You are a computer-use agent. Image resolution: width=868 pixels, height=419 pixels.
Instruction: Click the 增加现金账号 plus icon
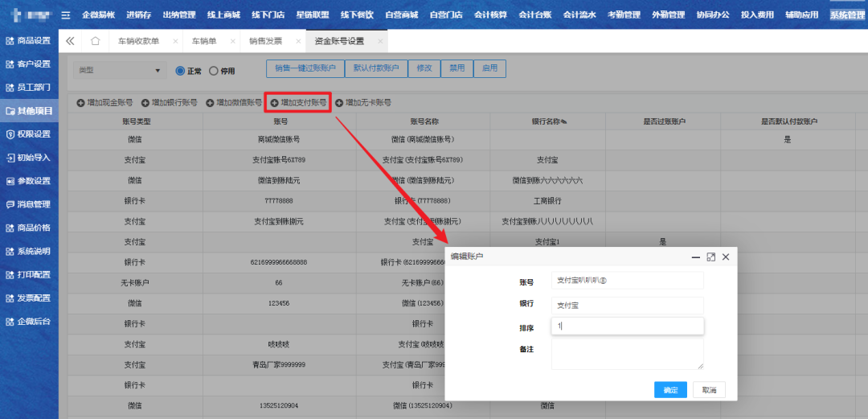80,103
